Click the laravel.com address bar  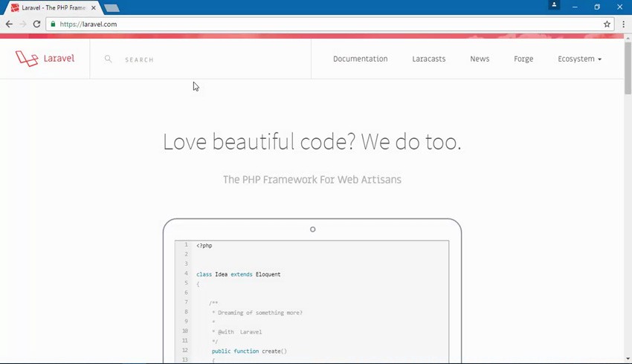[x=329, y=25]
